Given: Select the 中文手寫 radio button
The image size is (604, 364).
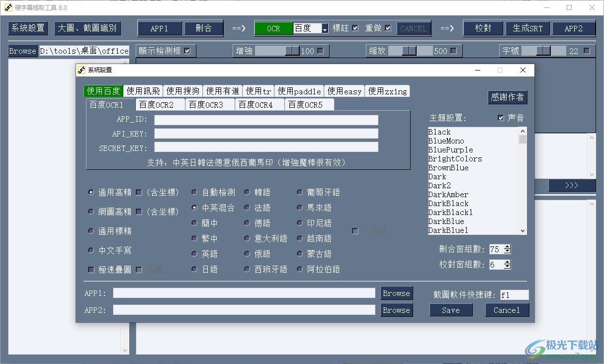Looking at the screenshot, I should pos(90,250).
